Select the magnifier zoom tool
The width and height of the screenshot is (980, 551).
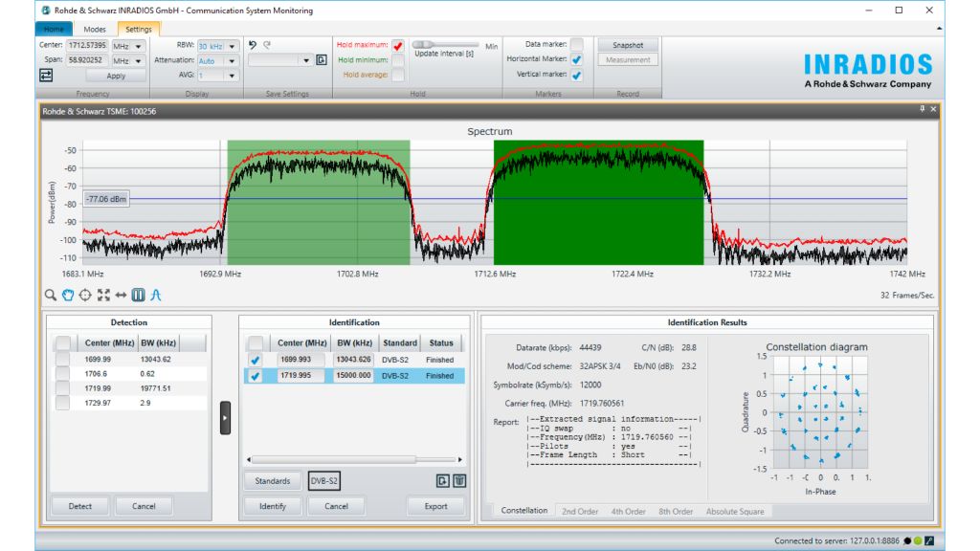[x=51, y=296]
